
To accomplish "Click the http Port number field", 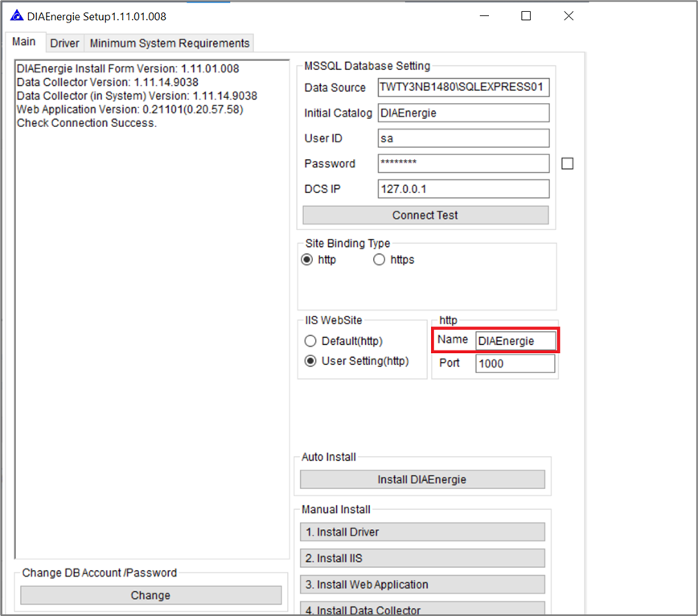I will click(x=515, y=363).
